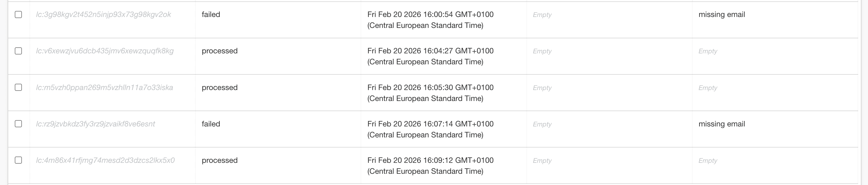This screenshot has height=185, width=868.
Task: Select the ID lc:rz9jzvbkdz3fy3rz9jzvaikf8ve6esnt
Action: [96, 124]
